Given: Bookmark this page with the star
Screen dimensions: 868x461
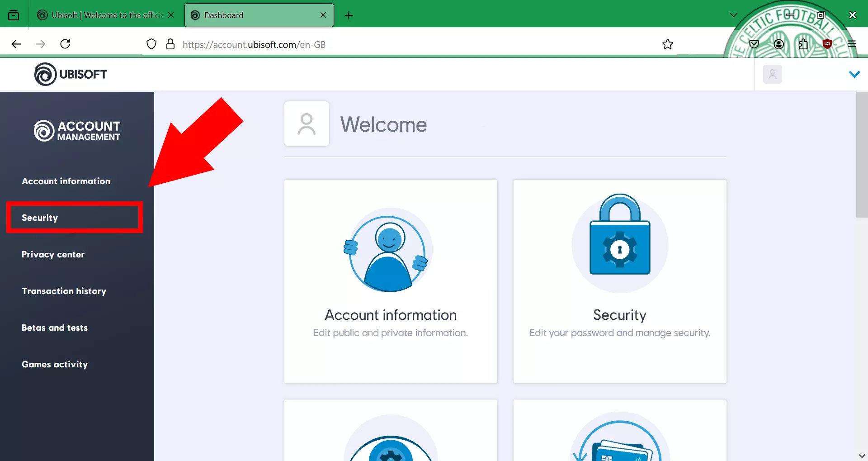Looking at the screenshot, I should coord(668,44).
